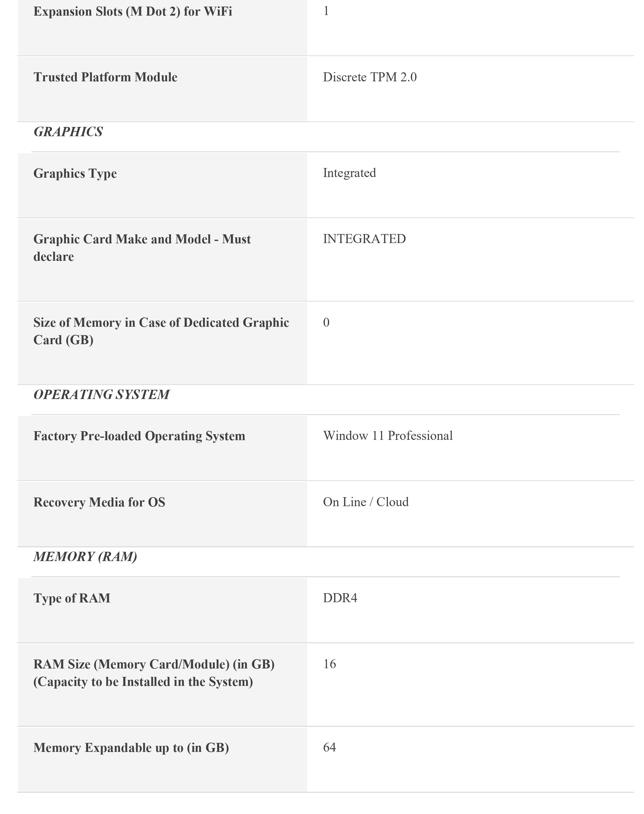Click the Window 11 Professional value
Screen dimensions: 644x814
388,436
